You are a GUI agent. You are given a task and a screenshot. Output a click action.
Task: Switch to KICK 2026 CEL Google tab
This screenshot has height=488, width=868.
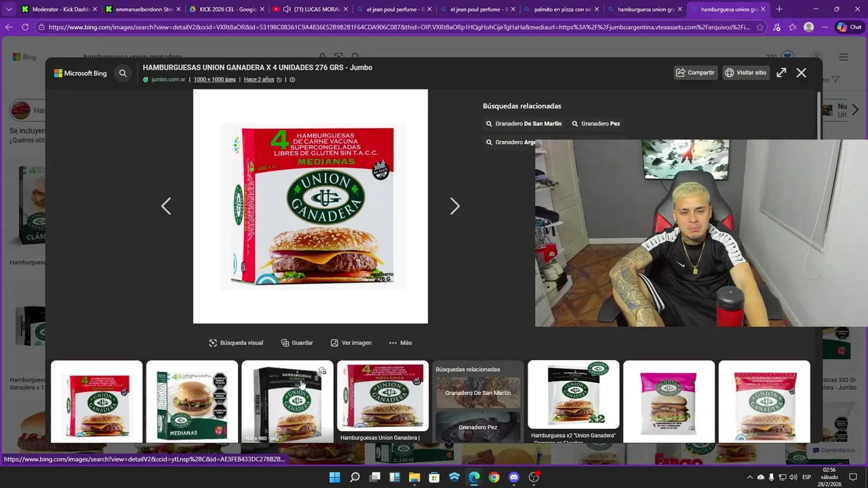point(226,9)
